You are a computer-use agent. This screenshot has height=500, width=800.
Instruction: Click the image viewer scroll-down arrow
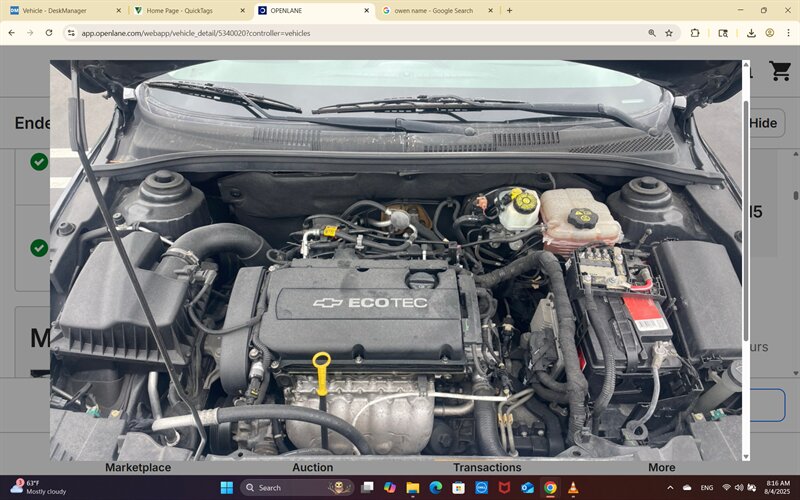(746, 457)
